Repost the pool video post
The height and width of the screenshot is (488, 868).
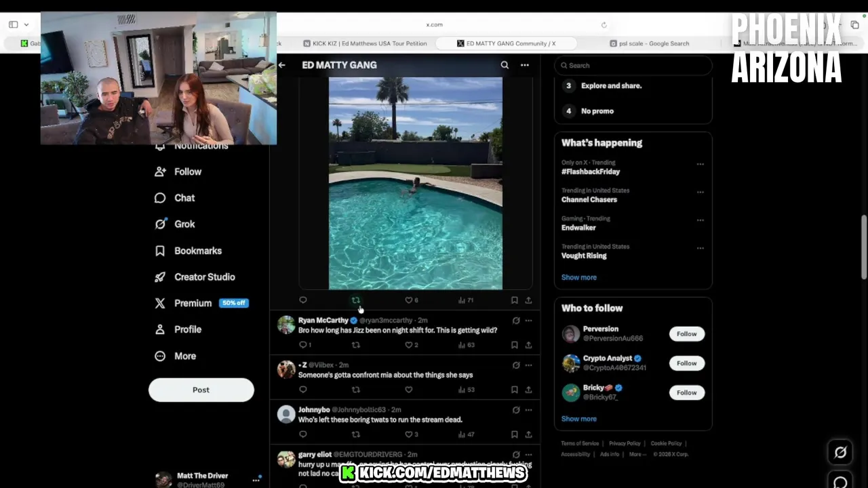pos(355,300)
